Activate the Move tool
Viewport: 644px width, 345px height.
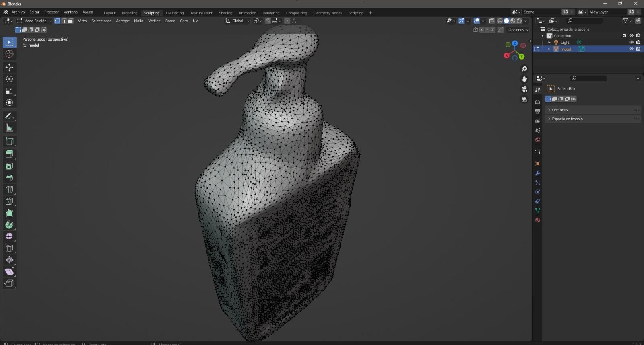click(x=9, y=67)
